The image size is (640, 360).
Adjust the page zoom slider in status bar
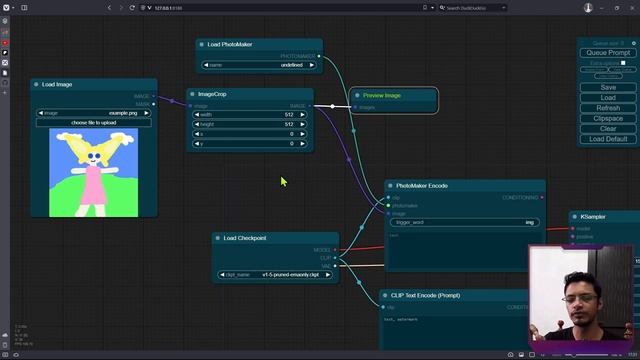pyautogui.click(x=586, y=355)
